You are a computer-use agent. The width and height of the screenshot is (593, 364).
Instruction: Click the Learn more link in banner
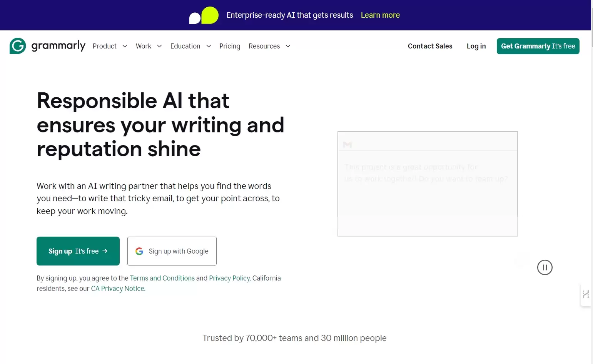380,15
